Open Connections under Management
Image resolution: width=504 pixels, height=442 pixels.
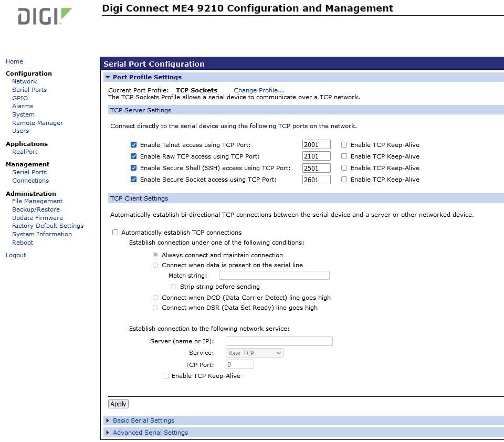(30, 181)
